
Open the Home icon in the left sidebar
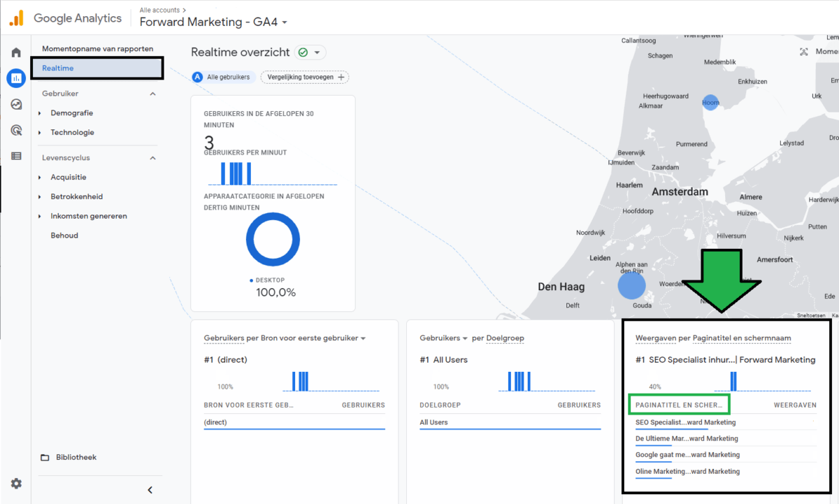point(15,52)
